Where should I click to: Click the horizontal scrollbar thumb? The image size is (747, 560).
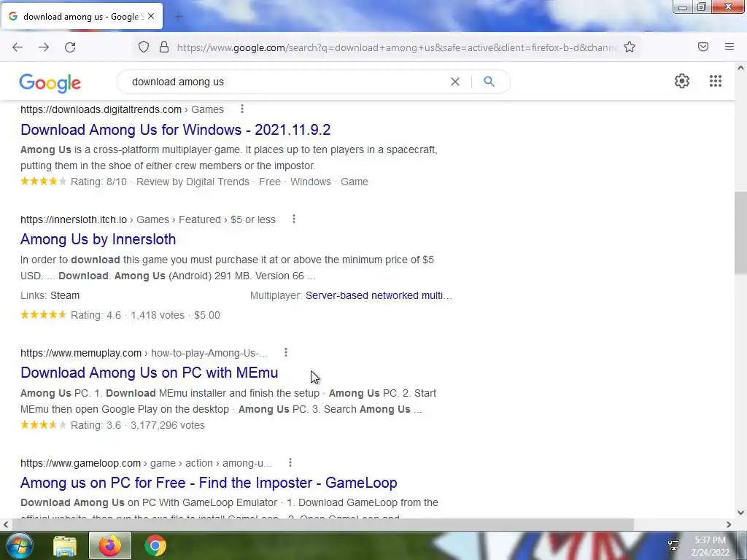coord(323,524)
